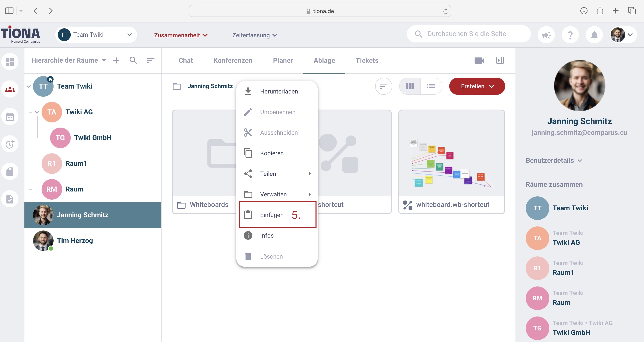
Task: Open the whiteboard.wb-shortcut thumbnail
Action: tap(451, 153)
